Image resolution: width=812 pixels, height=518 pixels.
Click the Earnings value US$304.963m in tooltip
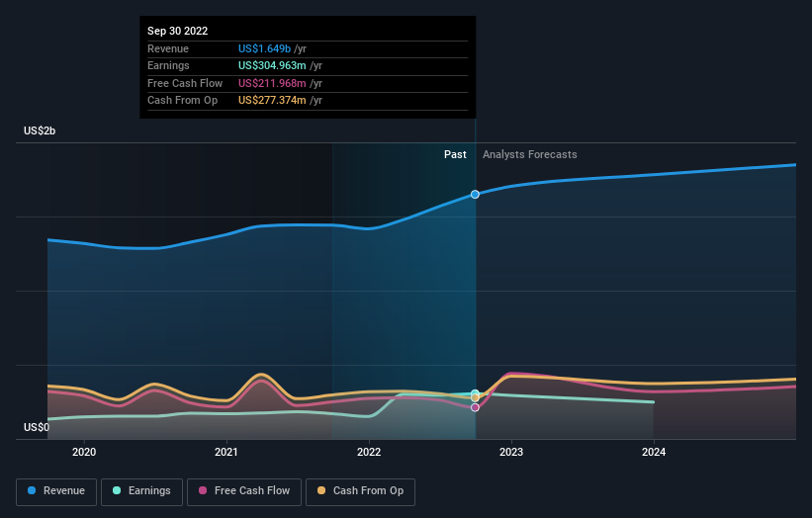272,65
